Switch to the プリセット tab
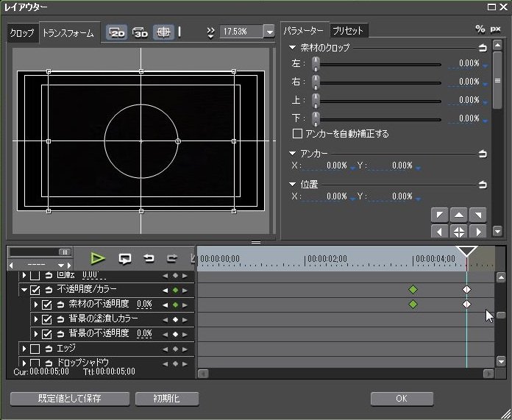Image resolution: width=512 pixels, height=420 pixels. 348,31
